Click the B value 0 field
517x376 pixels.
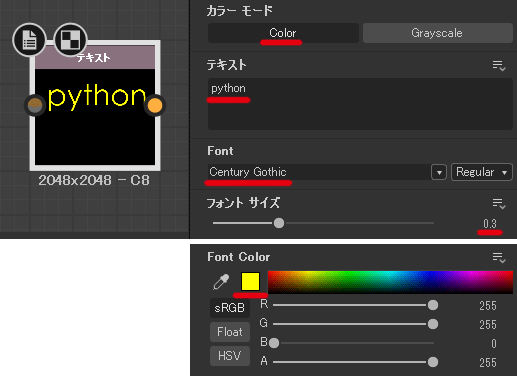tap(494, 344)
